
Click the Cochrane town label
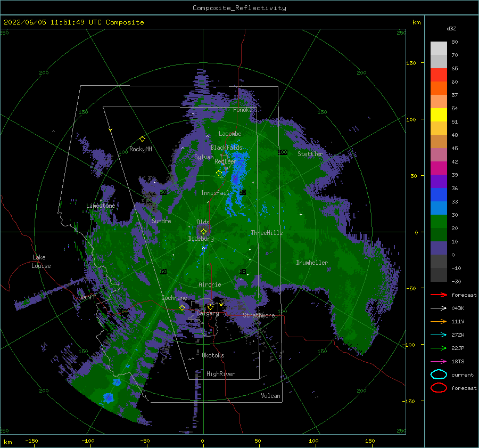pyautogui.click(x=174, y=298)
